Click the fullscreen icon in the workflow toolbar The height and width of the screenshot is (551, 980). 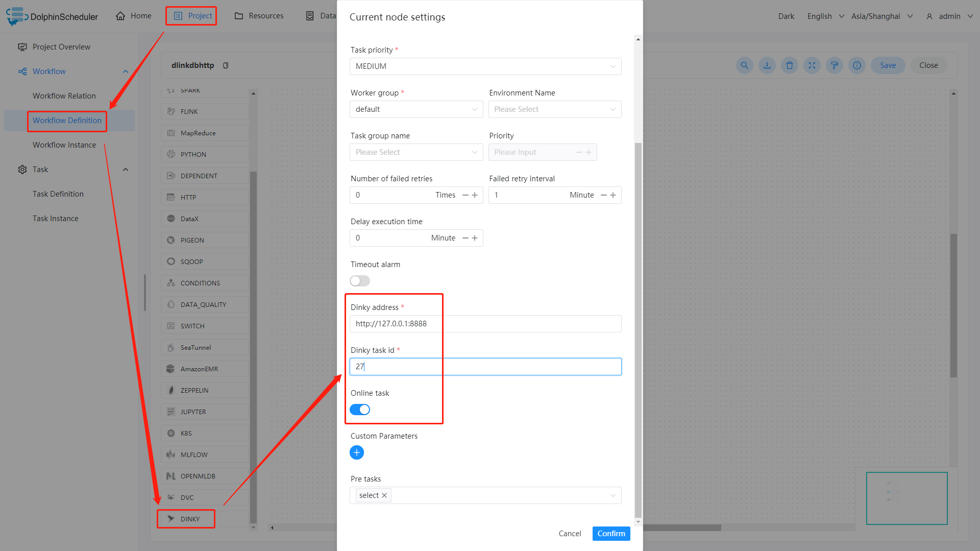tap(812, 65)
